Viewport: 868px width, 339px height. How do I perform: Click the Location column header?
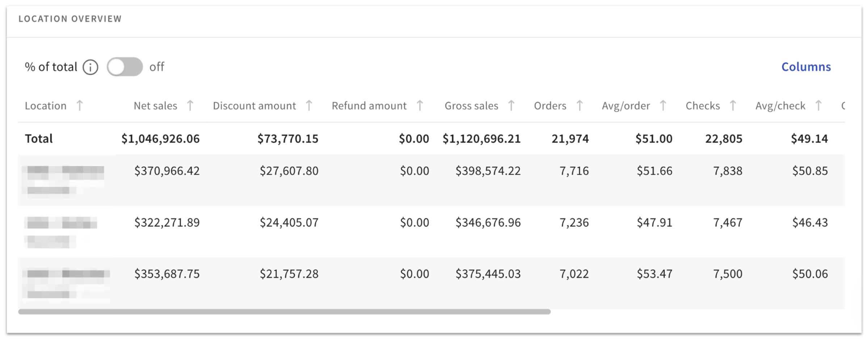46,105
